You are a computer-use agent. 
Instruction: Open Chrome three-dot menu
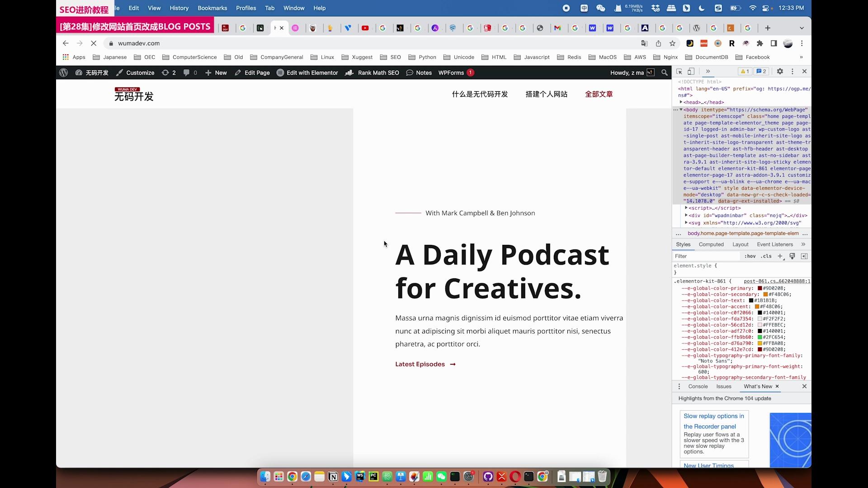[802, 43]
